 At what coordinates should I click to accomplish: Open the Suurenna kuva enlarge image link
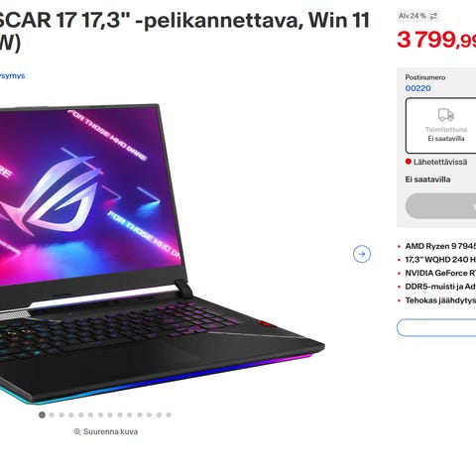[x=106, y=431]
